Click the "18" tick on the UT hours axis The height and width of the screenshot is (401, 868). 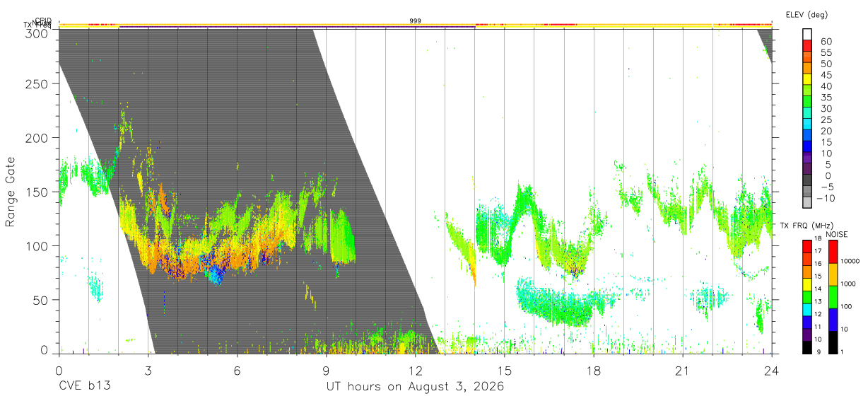tap(593, 371)
